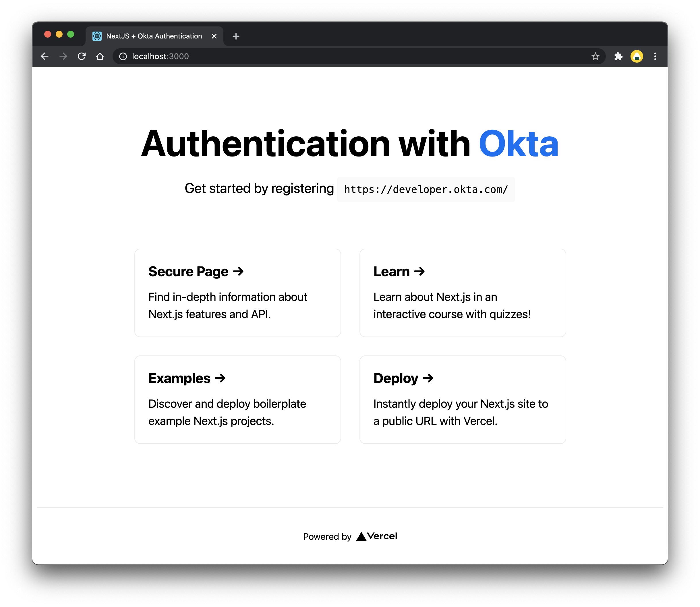
Task: Click the React icon in browser tab
Action: coord(96,36)
